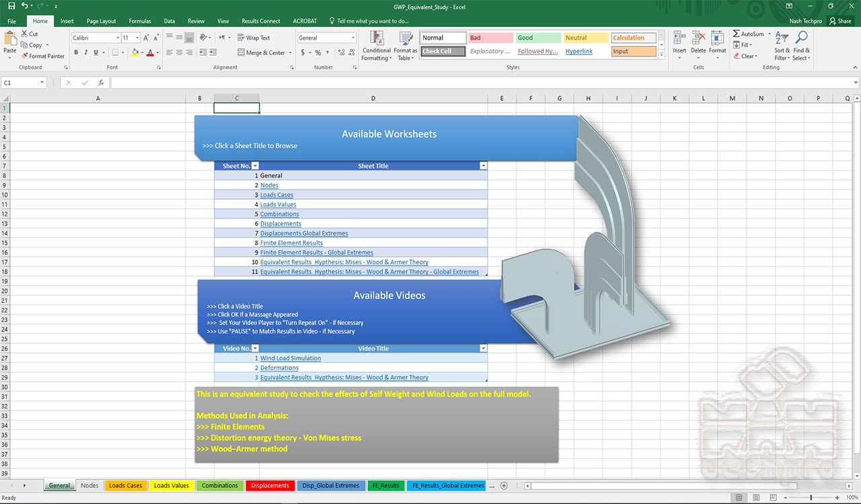Open the File menu
Viewport: 861px width, 504px height.
click(x=11, y=21)
